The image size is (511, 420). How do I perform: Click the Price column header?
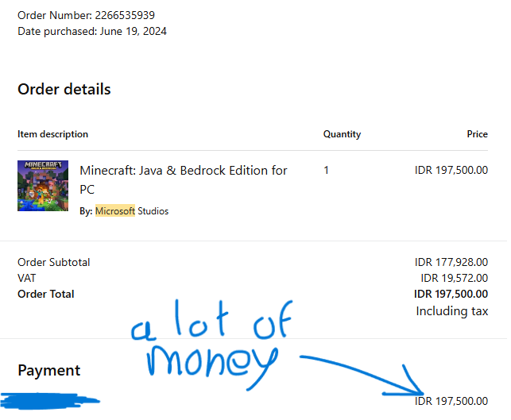coord(477,134)
